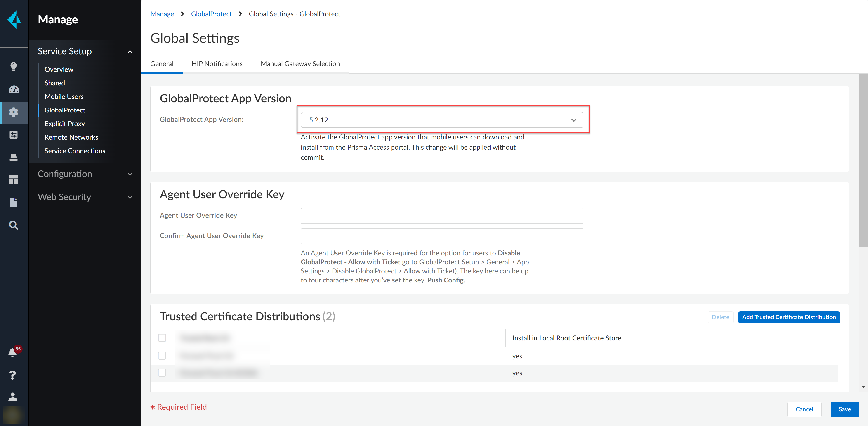Click the gear Manage icon in sidebar

click(14, 112)
